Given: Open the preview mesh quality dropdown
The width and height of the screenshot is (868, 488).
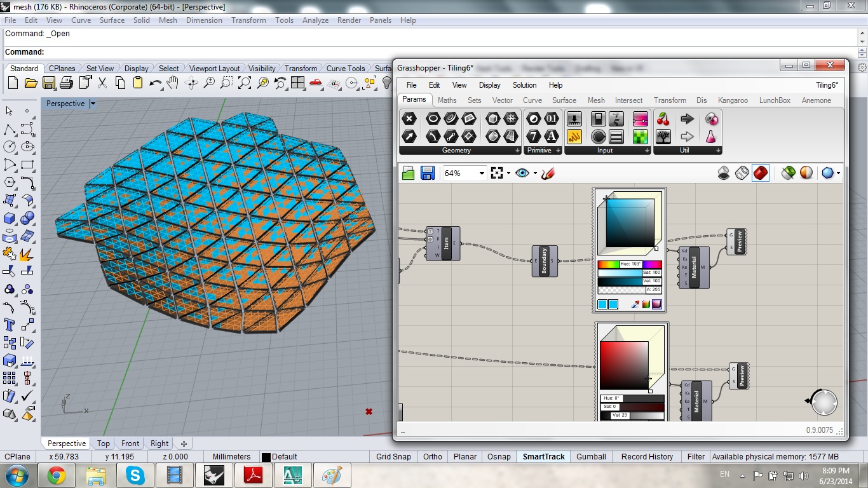Looking at the screenshot, I should (838, 173).
